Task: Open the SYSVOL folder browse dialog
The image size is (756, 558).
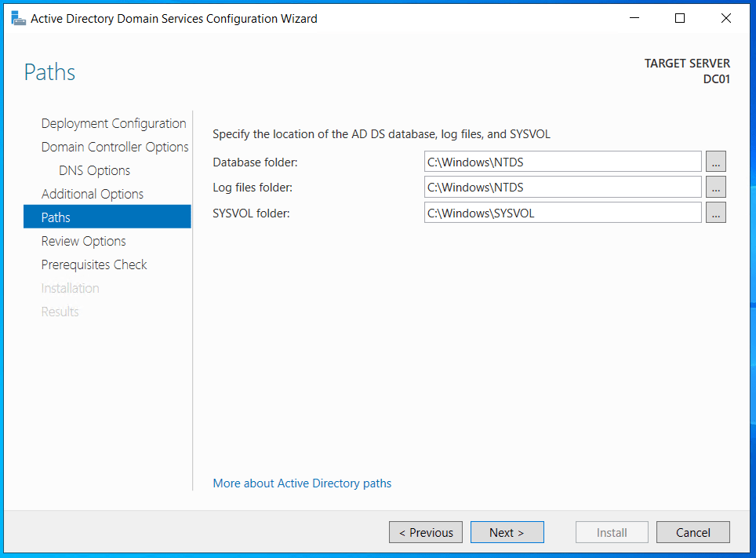Action: [715, 213]
